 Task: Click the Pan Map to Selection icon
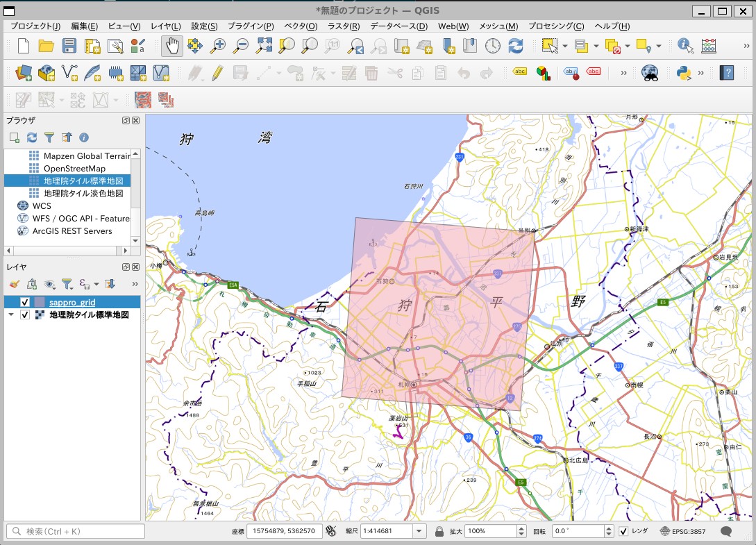click(x=195, y=47)
